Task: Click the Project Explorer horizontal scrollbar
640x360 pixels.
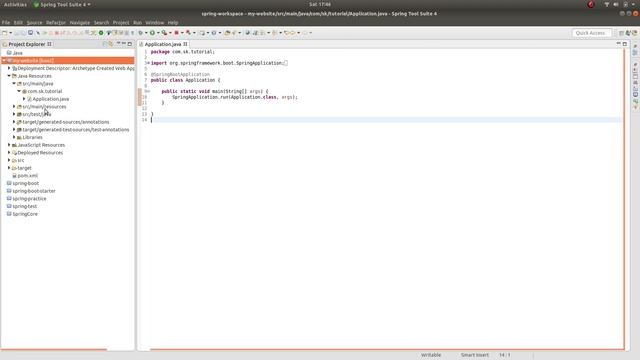Action: (54, 349)
